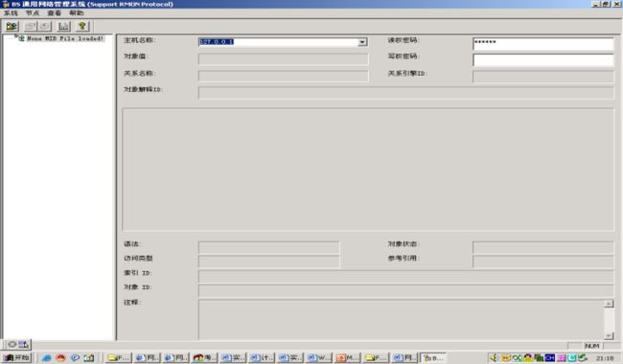Image resolution: width=623 pixels, height=364 pixels.
Task: Click the circular icon below the tree
Action: [x=12, y=344]
